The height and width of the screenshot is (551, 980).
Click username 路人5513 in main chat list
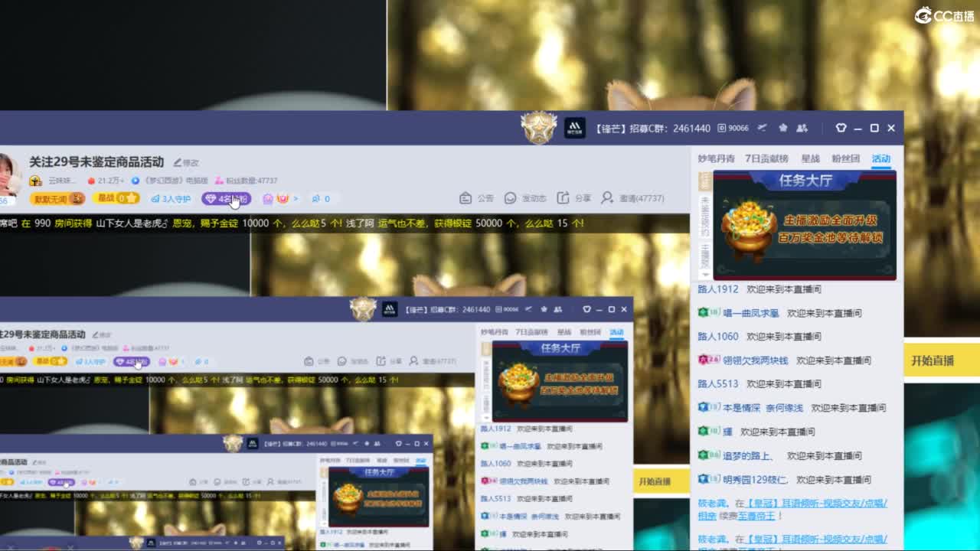click(718, 384)
